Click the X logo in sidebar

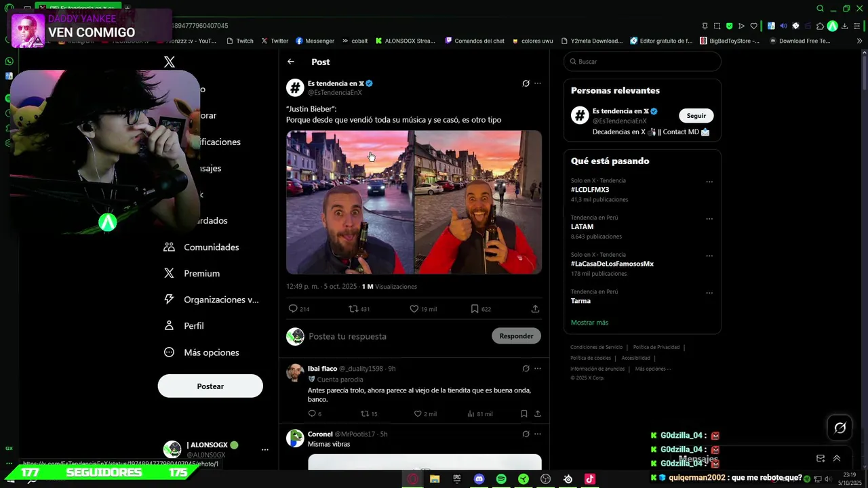(170, 62)
